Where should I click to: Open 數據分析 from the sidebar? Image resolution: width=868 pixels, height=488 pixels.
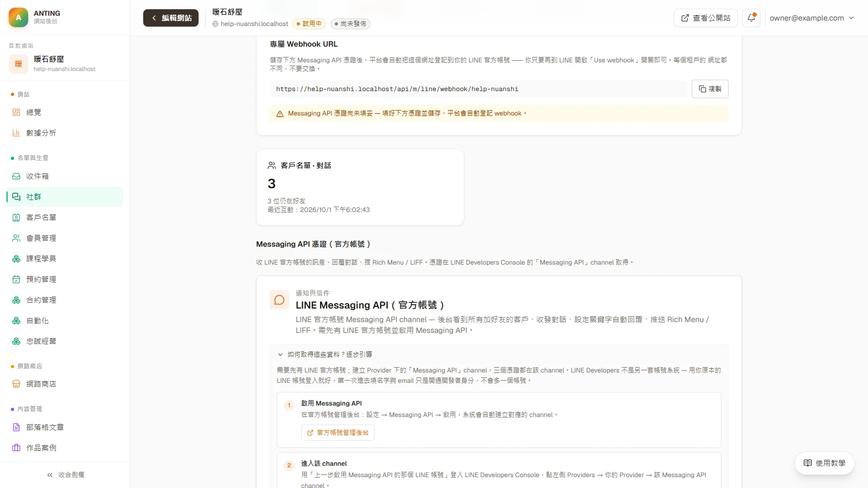click(65, 133)
